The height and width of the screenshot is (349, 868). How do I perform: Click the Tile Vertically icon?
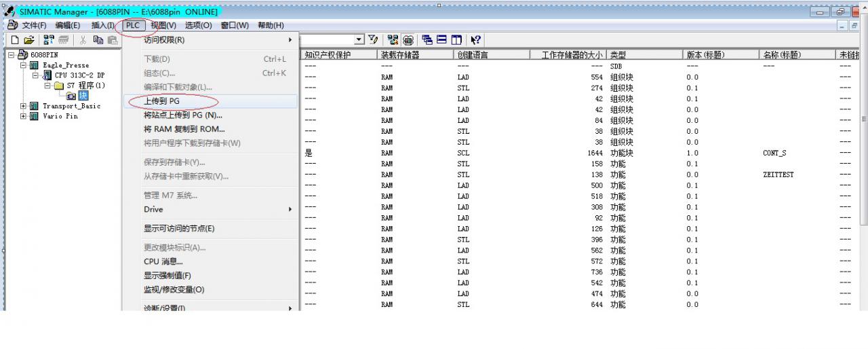456,40
